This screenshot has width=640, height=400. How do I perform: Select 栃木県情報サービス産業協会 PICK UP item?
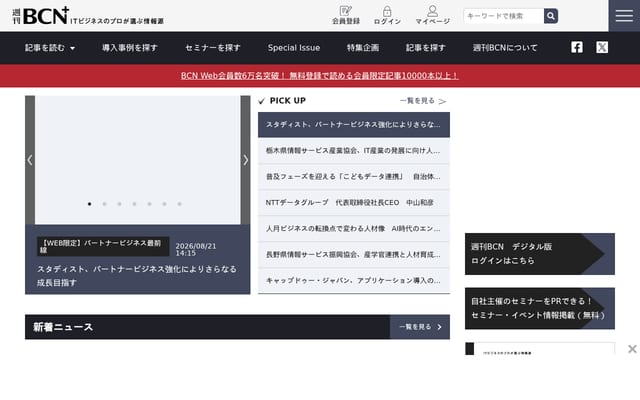(354, 151)
